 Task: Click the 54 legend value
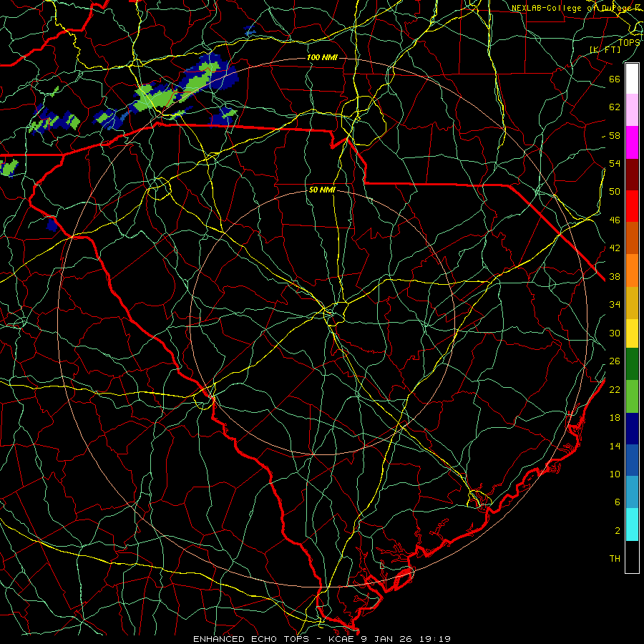coord(615,163)
